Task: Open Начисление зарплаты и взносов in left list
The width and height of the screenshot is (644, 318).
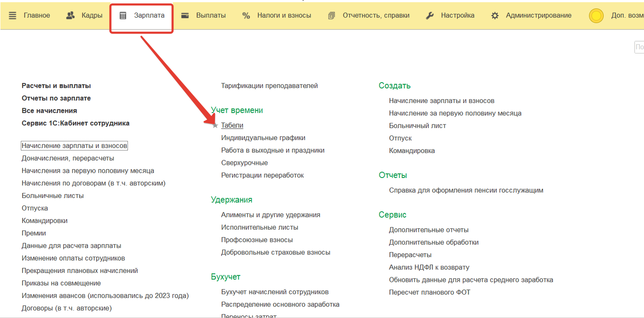Action: coord(74,146)
